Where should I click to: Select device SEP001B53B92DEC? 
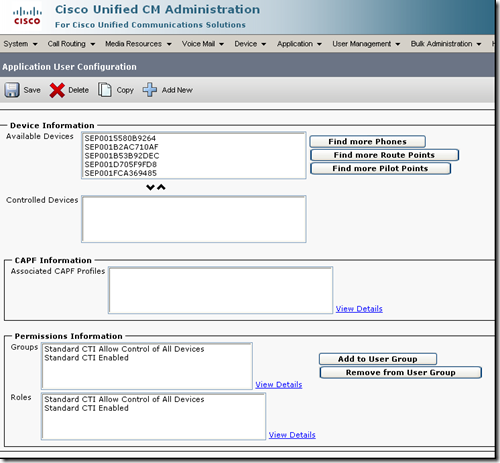pos(122,156)
